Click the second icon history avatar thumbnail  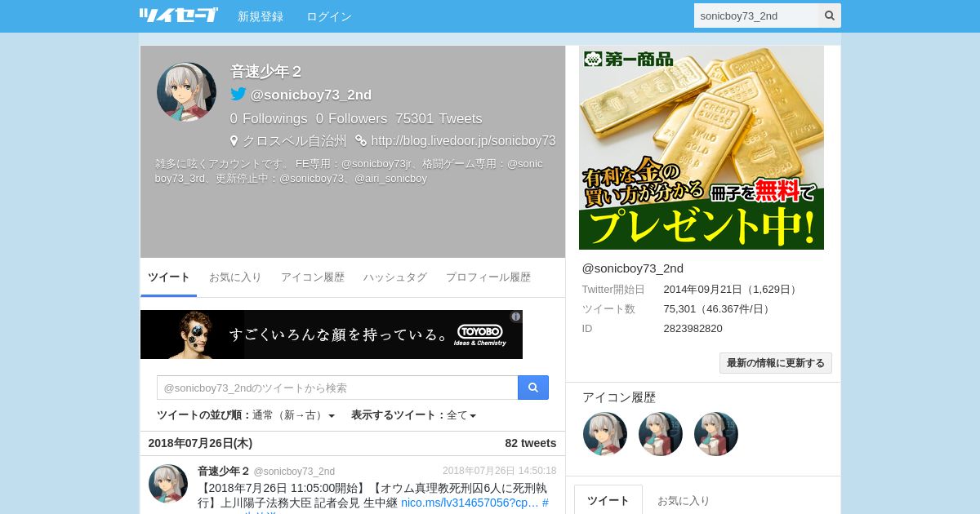(661, 434)
